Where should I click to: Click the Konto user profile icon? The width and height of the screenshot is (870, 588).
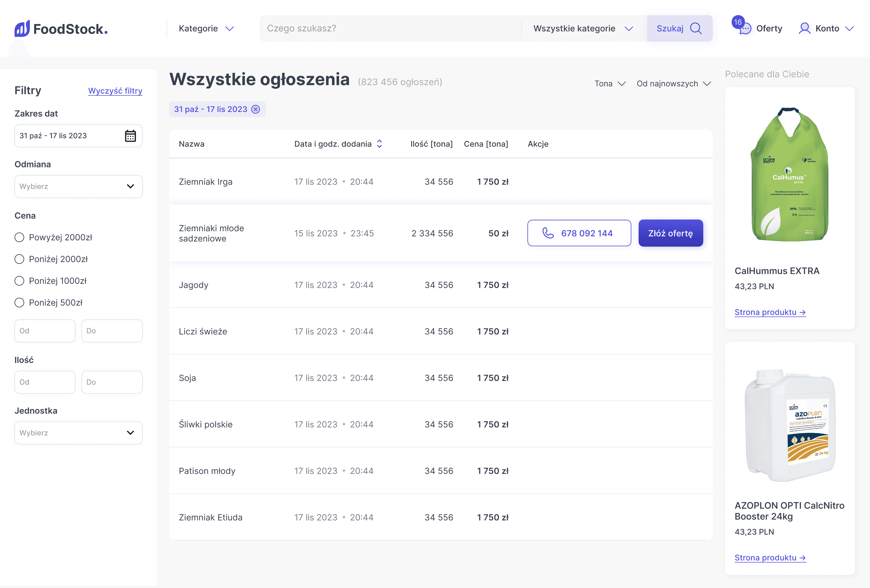(x=804, y=28)
